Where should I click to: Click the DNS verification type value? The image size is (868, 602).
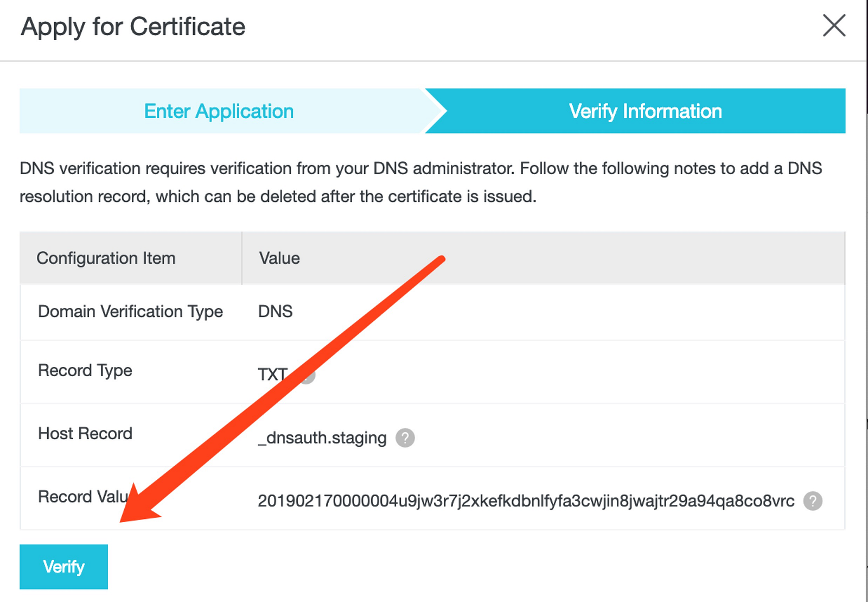275,312
